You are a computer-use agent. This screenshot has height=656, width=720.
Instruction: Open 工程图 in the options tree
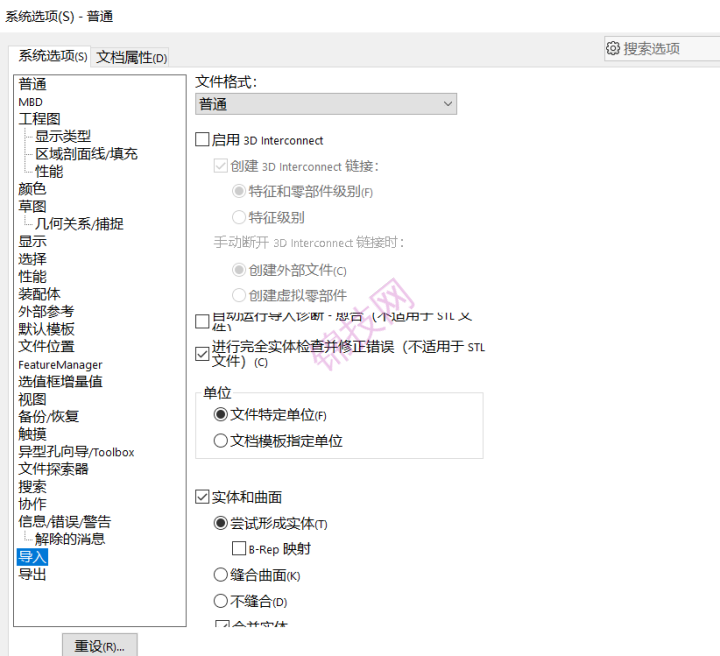tap(39, 119)
